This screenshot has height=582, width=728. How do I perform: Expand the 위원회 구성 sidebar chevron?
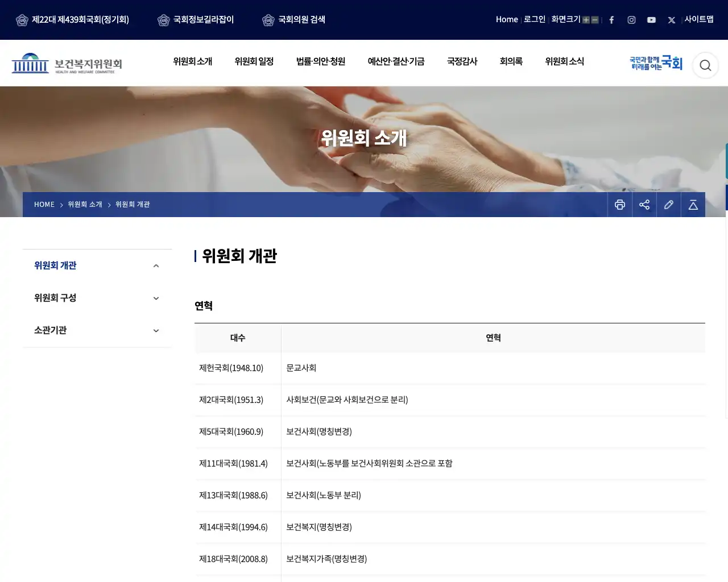[x=156, y=298]
